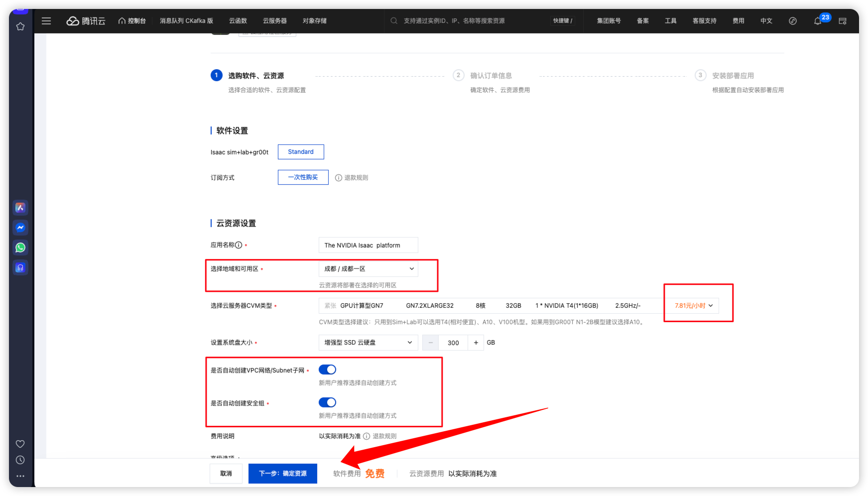868x496 pixels.
Task: Open the window-settings icon at top right
Action: (843, 21)
